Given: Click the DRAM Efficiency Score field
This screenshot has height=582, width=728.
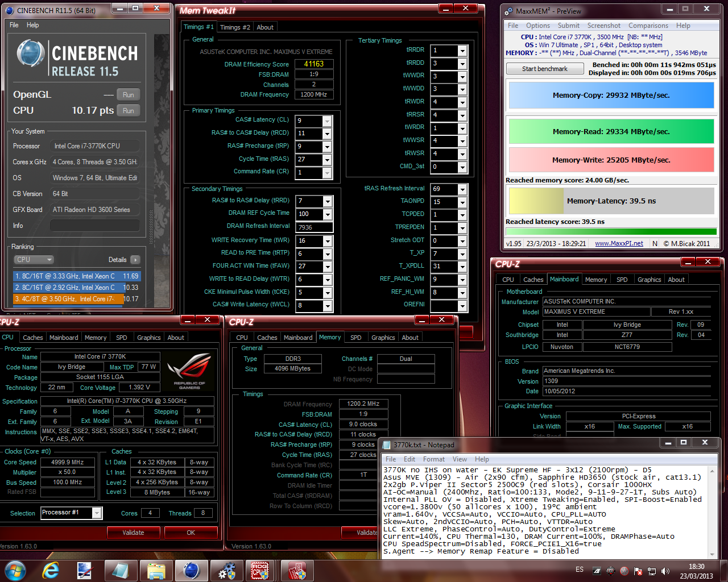Looking at the screenshot, I should pyautogui.click(x=314, y=64).
